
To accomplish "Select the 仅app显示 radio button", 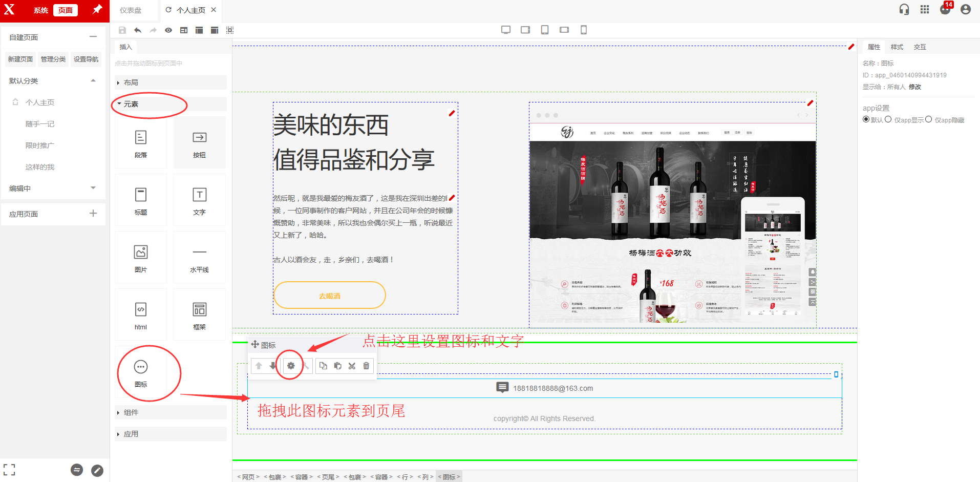I will [x=888, y=119].
